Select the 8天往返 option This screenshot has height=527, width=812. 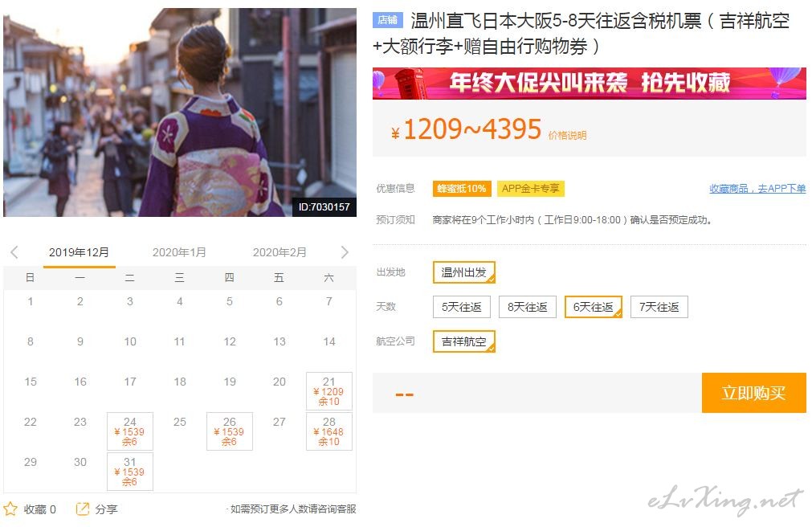tap(527, 307)
